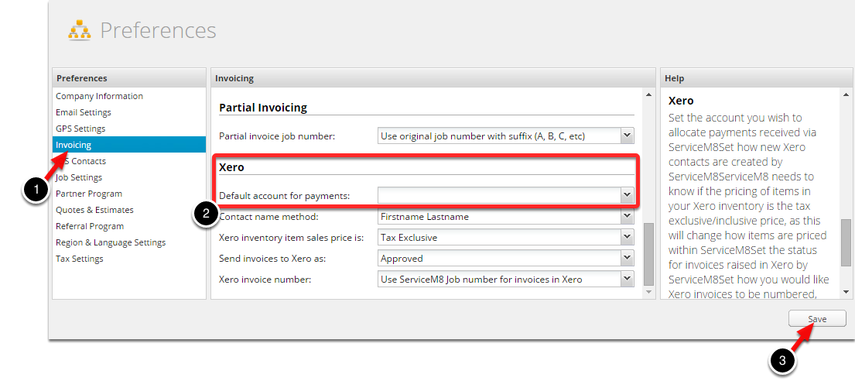Click the 'Send invoices to Xero as:' label
855x381 pixels.
point(272,258)
